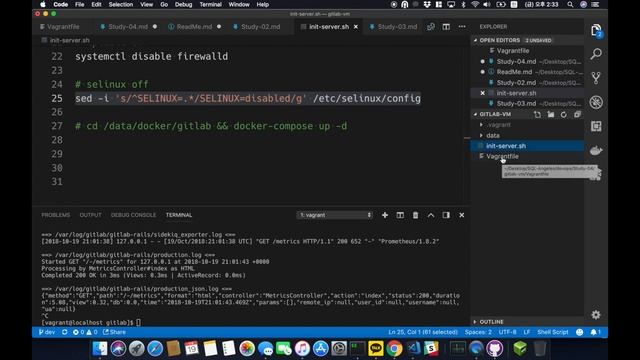Move the panel to the right side
The image size is (640, 360).
pos(446,215)
